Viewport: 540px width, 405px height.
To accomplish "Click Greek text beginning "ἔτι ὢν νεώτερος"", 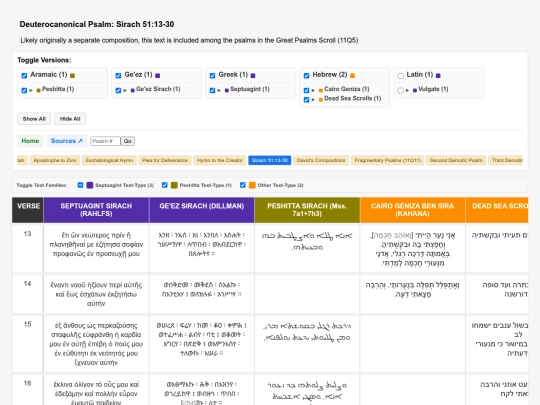I will pos(96,245).
